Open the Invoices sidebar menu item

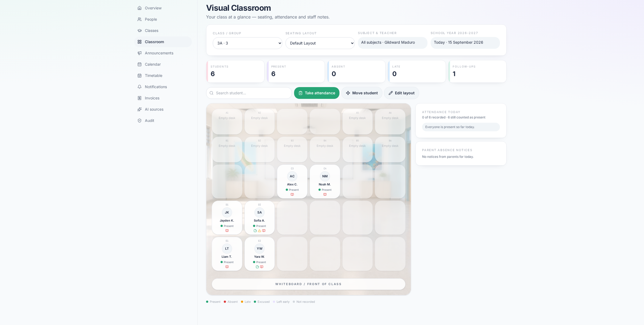(163, 98)
